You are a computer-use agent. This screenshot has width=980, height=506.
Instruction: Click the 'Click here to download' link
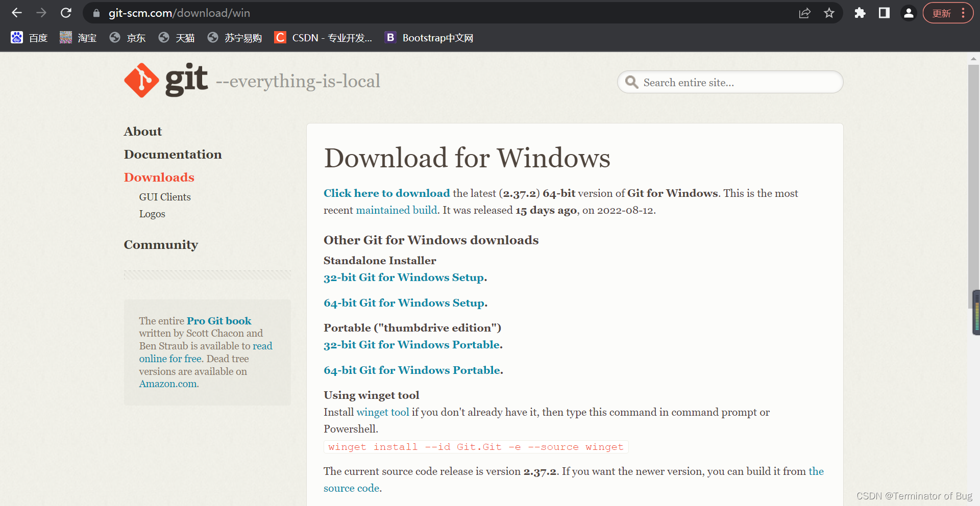(387, 193)
